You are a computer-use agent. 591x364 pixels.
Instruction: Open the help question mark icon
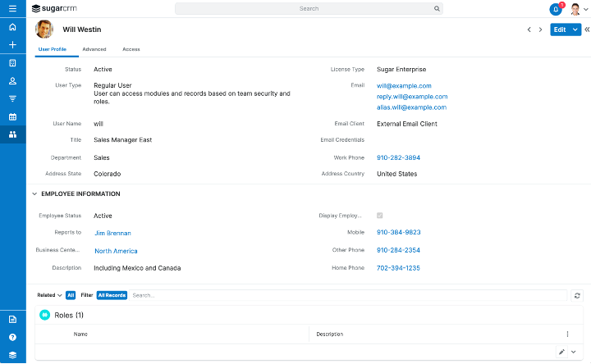click(x=12, y=337)
